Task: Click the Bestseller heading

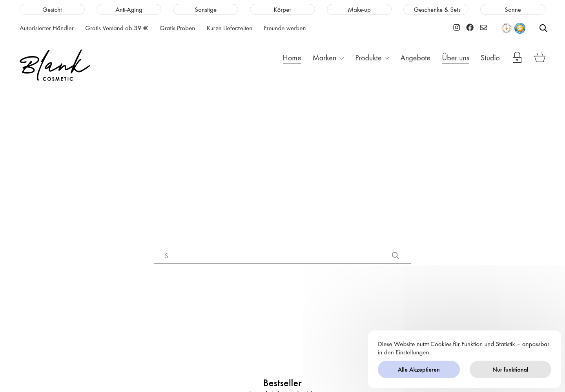Action: [282, 383]
